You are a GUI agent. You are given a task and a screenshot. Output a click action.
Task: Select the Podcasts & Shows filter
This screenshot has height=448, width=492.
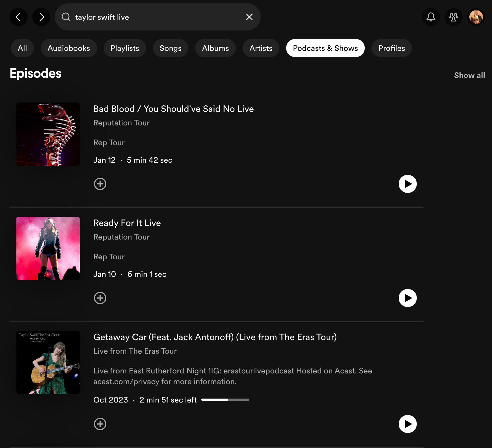point(325,48)
